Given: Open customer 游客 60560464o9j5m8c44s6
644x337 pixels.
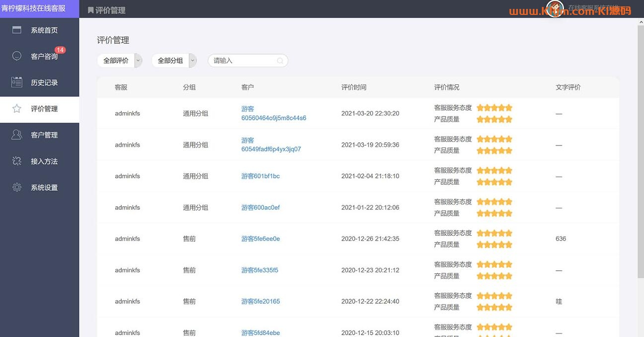Looking at the screenshot, I should tap(274, 114).
